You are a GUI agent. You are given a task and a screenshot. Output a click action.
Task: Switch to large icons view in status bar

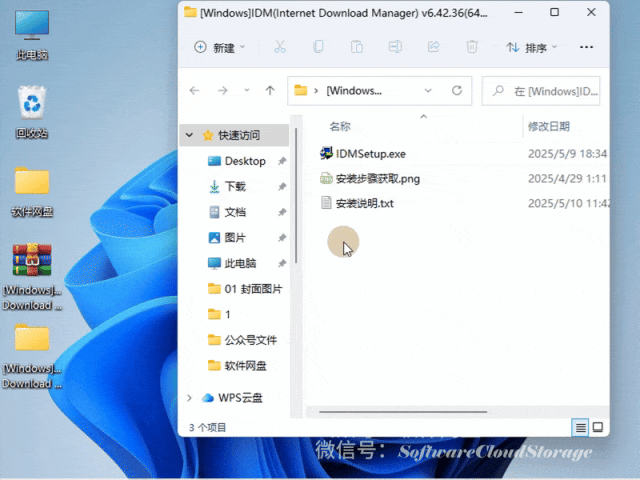tap(598, 427)
